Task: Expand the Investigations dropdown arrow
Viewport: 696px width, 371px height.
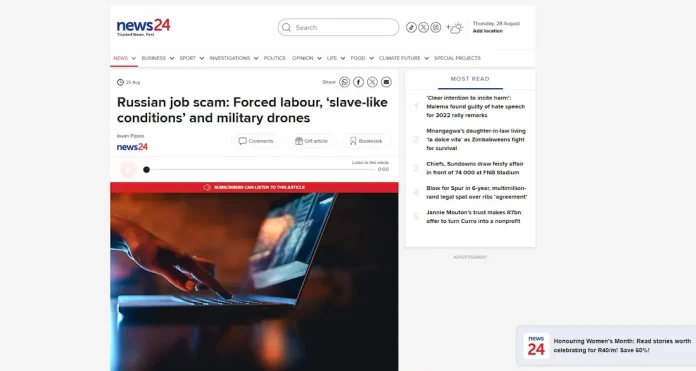Action: point(256,58)
